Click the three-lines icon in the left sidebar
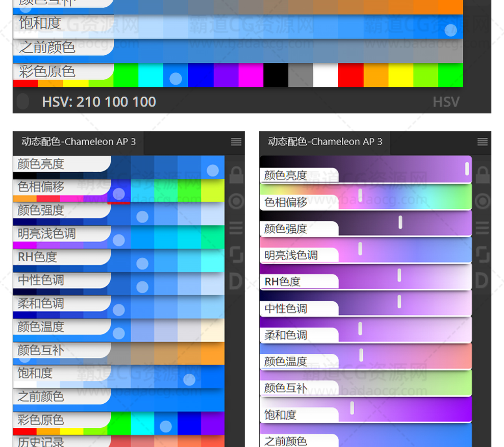This screenshot has width=504, height=447. [x=236, y=228]
